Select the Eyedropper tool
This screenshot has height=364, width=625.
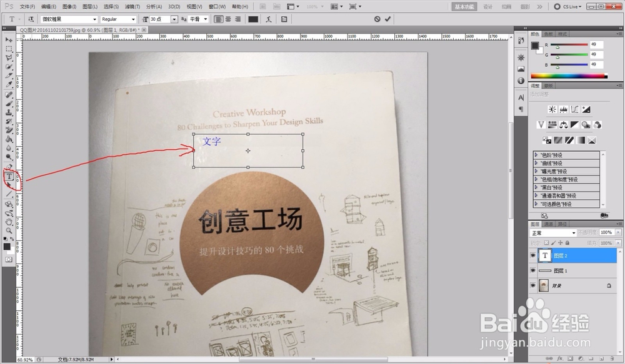9,84
